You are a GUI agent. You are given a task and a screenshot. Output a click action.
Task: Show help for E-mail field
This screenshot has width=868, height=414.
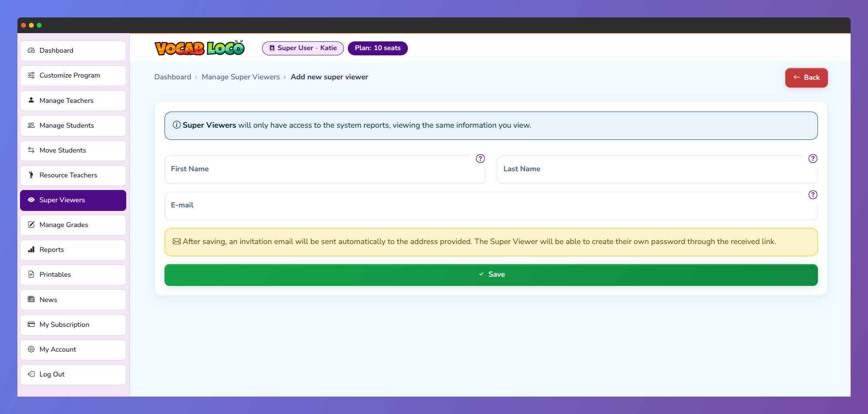(813, 195)
